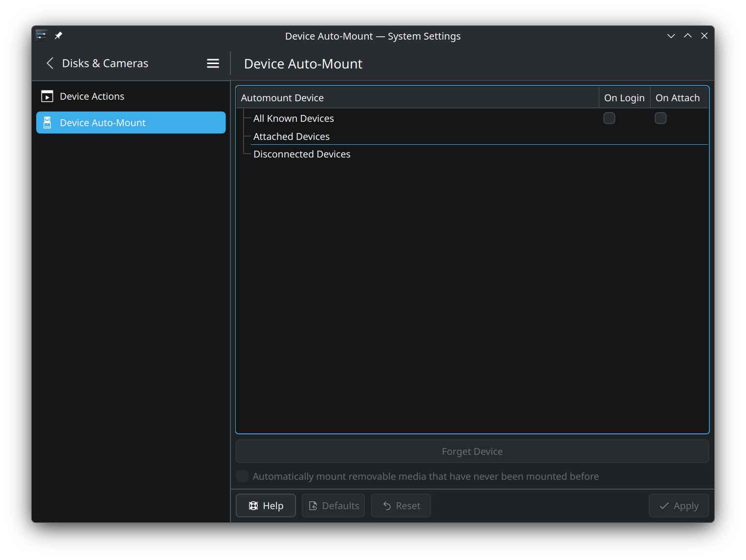Toggle the pin window icon

[58, 36]
